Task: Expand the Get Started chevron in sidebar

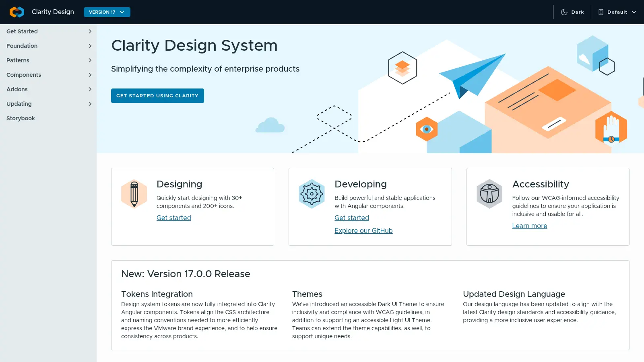Action: pyautogui.click(x=90, y=31)
